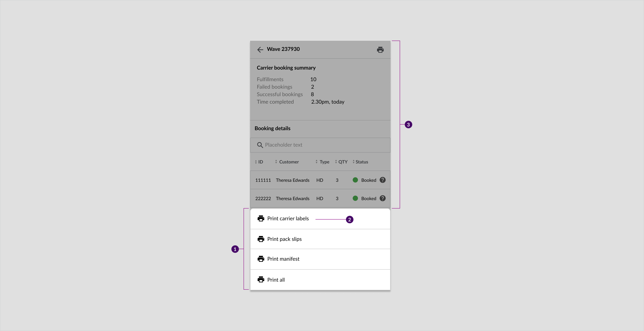
Task: Select the Print pack slips option
Action: pyautogui.click(x=284, y=239)
